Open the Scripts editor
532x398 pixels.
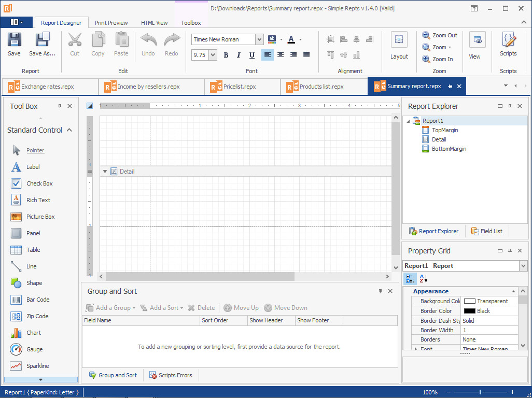pos(508,44)
